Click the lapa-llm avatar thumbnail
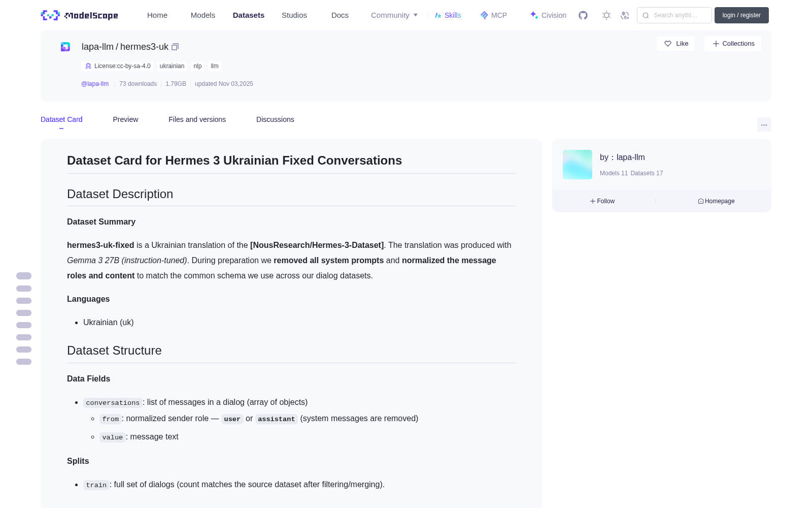The height and width of the screenshot is (508, 812). [578, 165]
